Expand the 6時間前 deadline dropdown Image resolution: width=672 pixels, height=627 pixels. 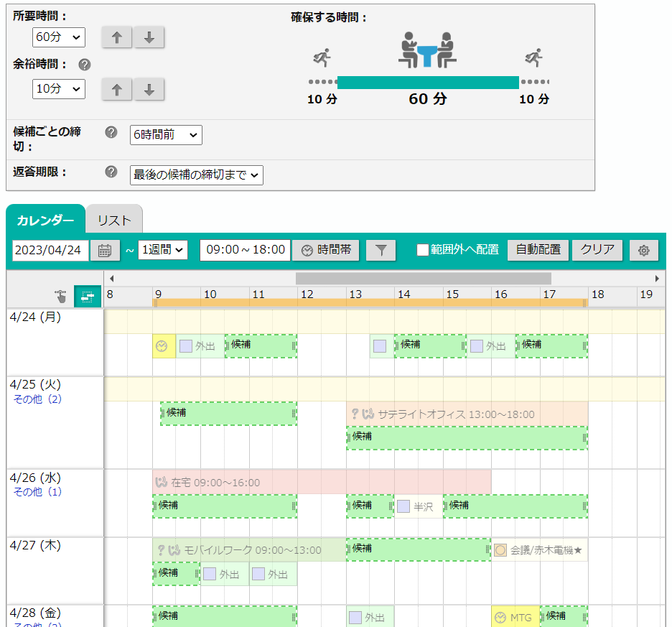pyautogui.click(x=166, y=135)
